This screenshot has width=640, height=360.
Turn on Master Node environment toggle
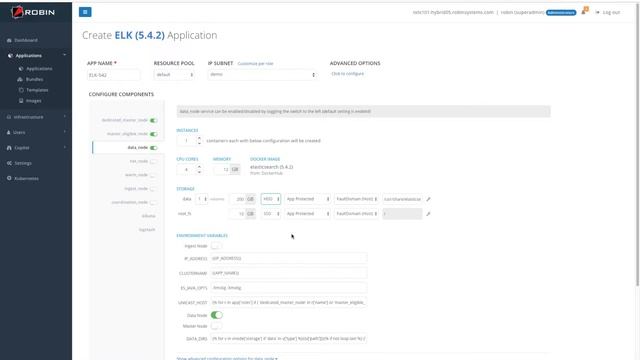[x=216, y=326]
